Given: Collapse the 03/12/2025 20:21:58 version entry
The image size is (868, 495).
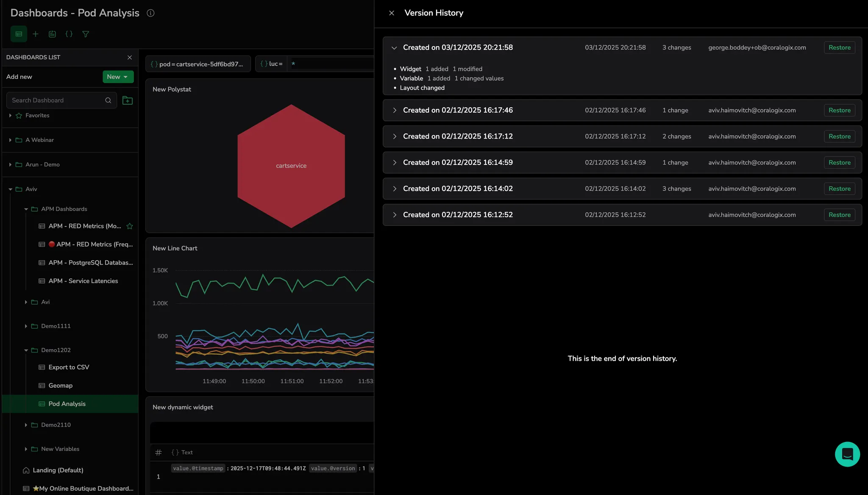Looking at the screenshot, I should point(394,48).
